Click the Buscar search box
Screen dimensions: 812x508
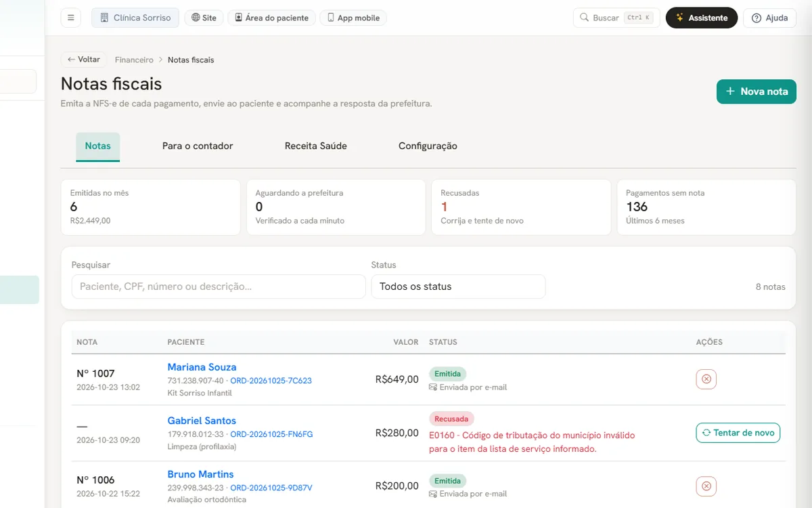616,18
